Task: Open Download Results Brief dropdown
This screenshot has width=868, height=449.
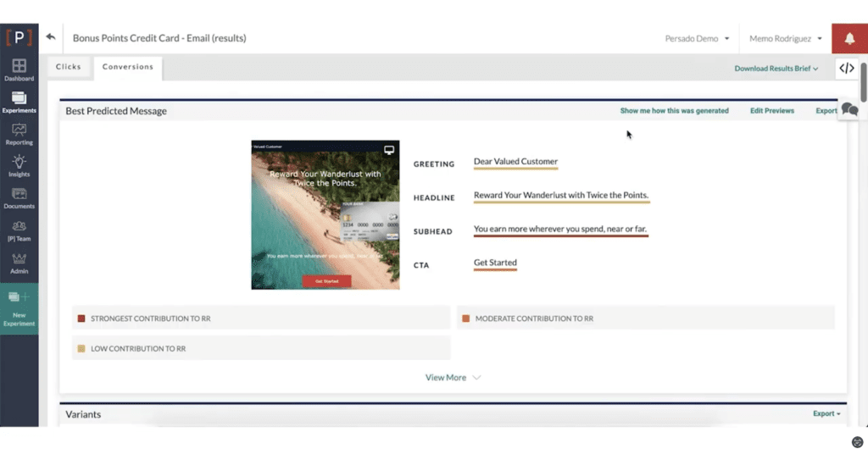Action: (776, 69)
